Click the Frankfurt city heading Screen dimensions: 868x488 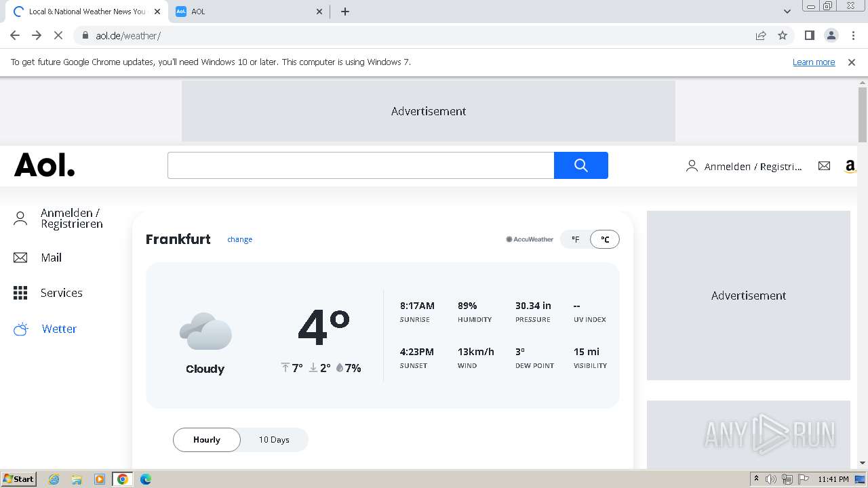[x=178, y=239]
